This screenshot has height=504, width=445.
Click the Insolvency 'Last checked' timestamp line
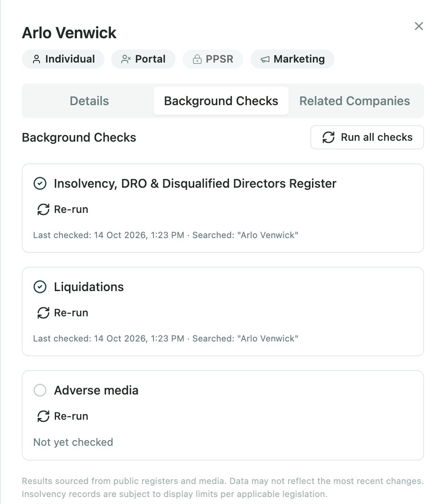point(166,235)
